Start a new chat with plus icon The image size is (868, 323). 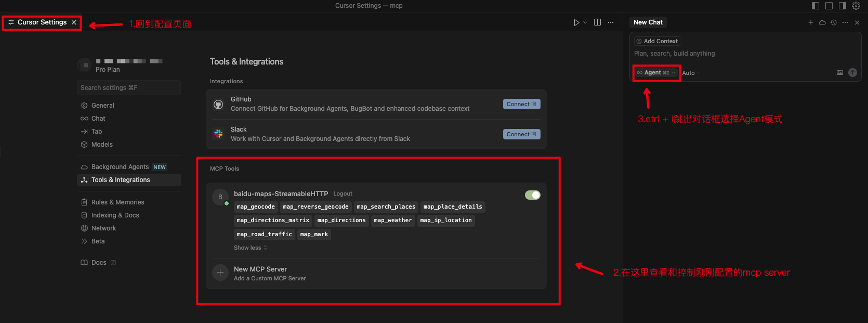(810, 22)
